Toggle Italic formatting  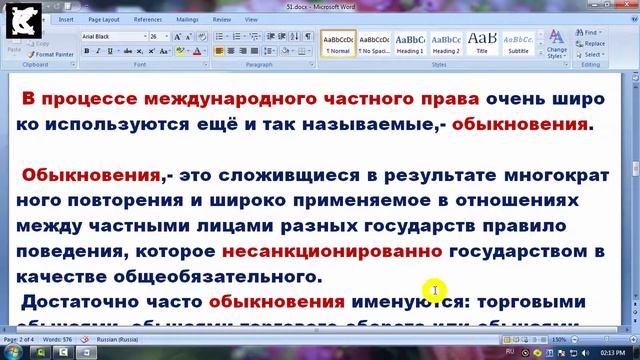98,51
